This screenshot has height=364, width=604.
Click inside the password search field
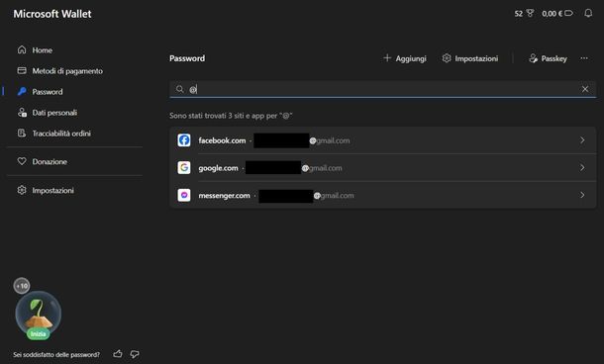click(x=382, y=89)
